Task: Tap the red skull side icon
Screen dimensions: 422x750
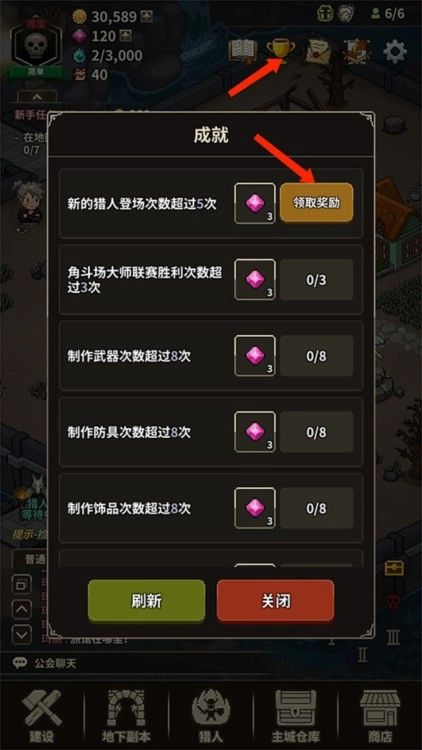Action: (x=393, y=601)
